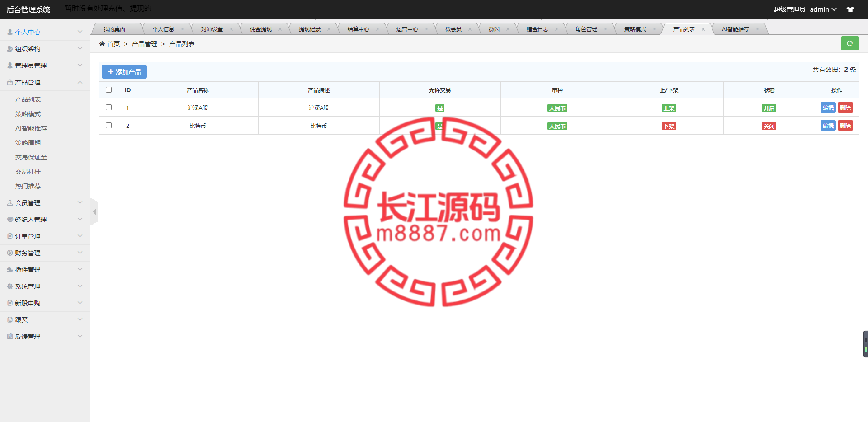
Task: Click the 添加产品 button
Action: pos(124,72)
